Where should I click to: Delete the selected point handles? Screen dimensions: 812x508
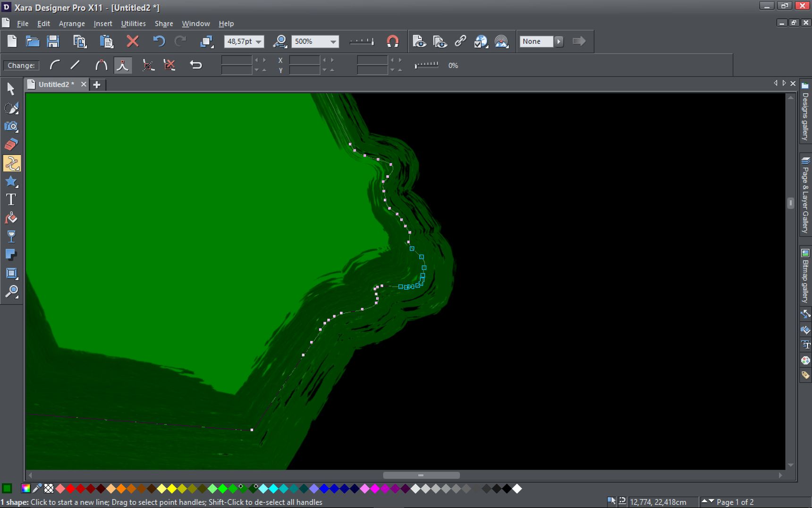click(169, 65)
